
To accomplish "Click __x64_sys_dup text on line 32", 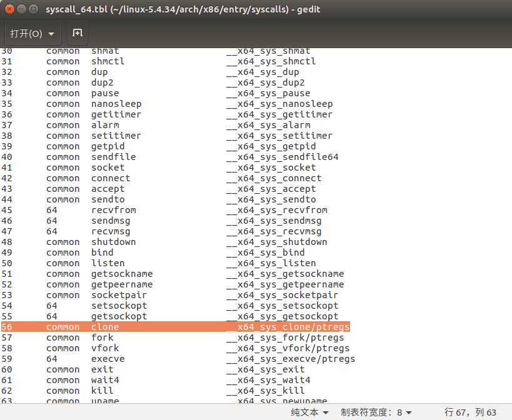I will (x=263, y=72).
